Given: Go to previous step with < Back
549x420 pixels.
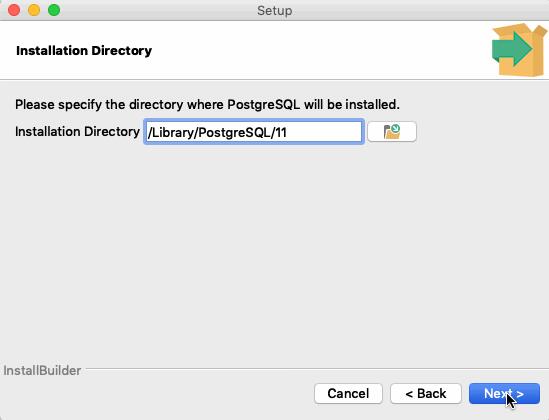Looking at the screenshot, I should pyautogui.click(x=426, y=393).
